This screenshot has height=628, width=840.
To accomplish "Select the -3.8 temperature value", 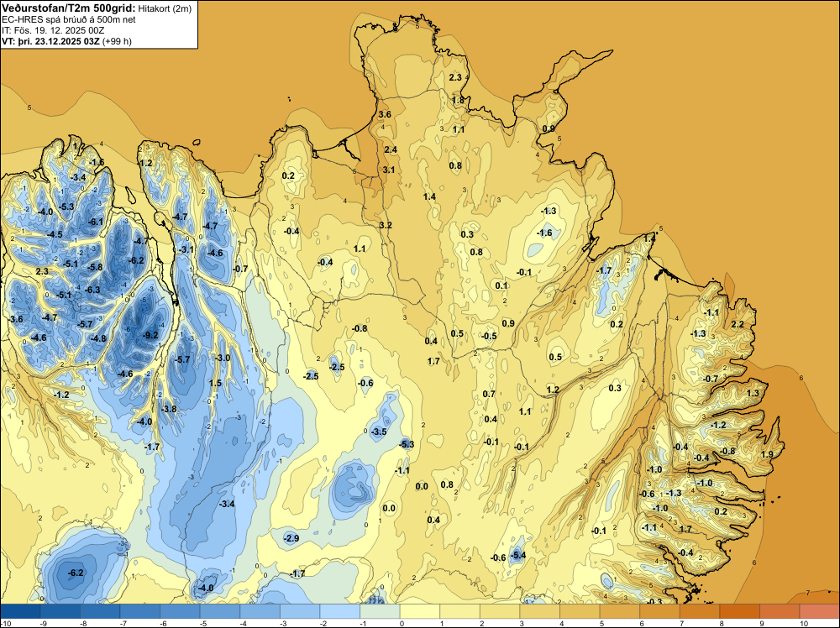I will coord(169,409).
